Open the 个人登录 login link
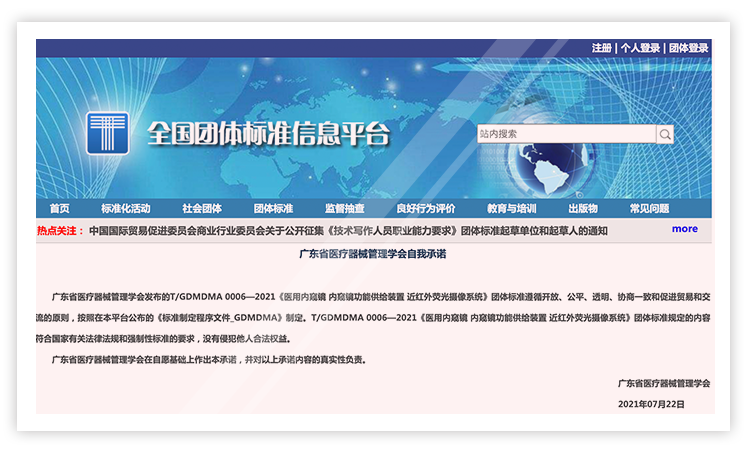The width and height of the screenshot is (750, 453). 640,48
